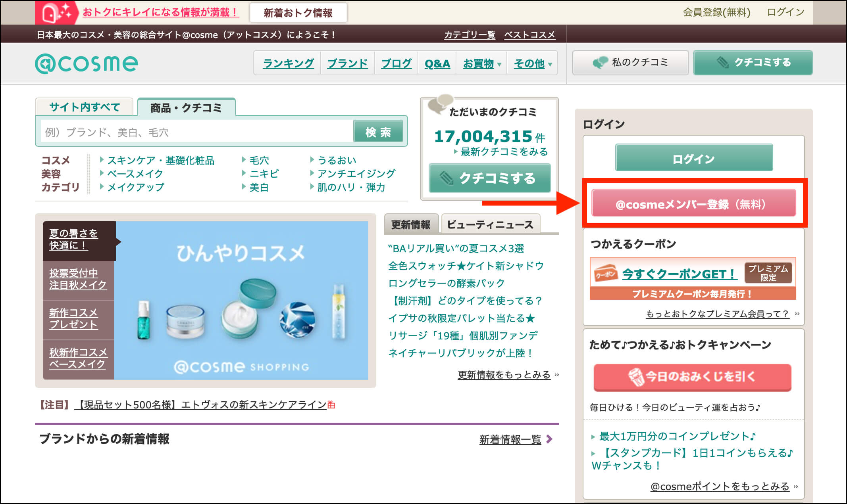The image size is (847, 504).
Task: Click the ひんやりコスメ banner image
Action: click(241, 301)
